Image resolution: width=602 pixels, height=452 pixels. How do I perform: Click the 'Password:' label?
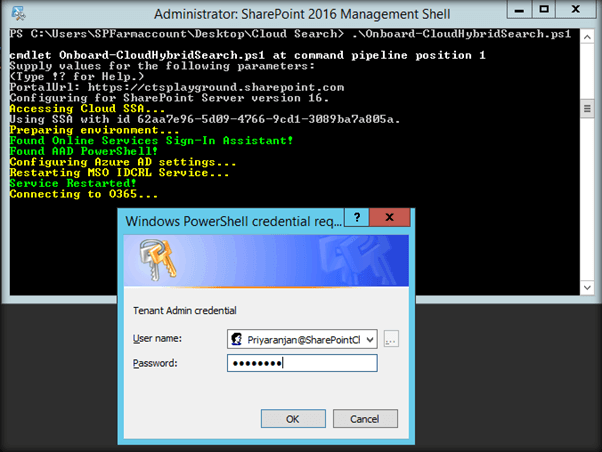(x=155, y=363)
